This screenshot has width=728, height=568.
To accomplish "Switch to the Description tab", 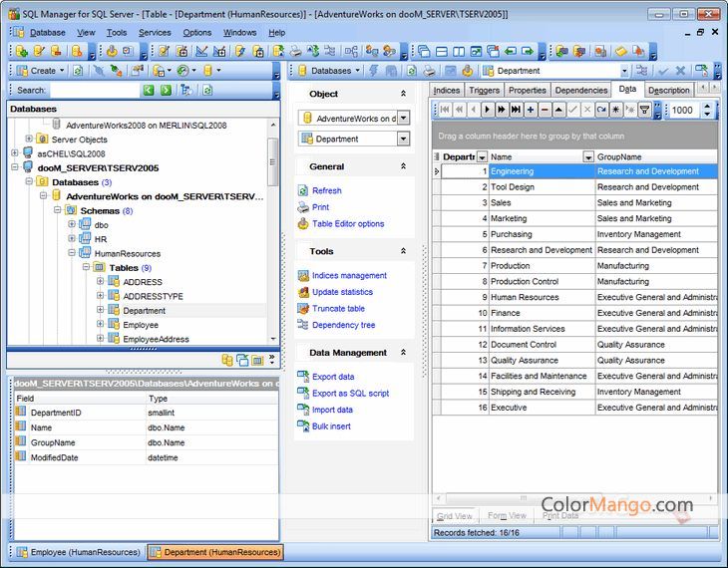I will click(x=668, y=90).
